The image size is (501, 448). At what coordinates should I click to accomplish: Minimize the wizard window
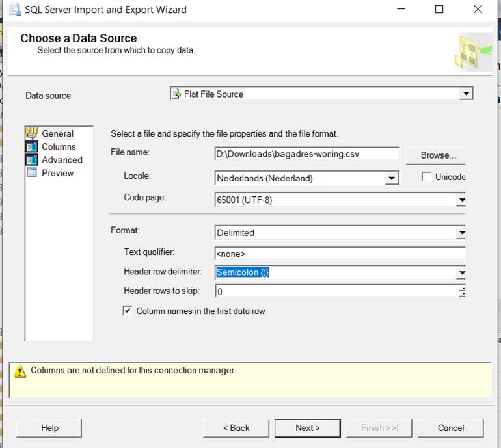click(401, 9)
